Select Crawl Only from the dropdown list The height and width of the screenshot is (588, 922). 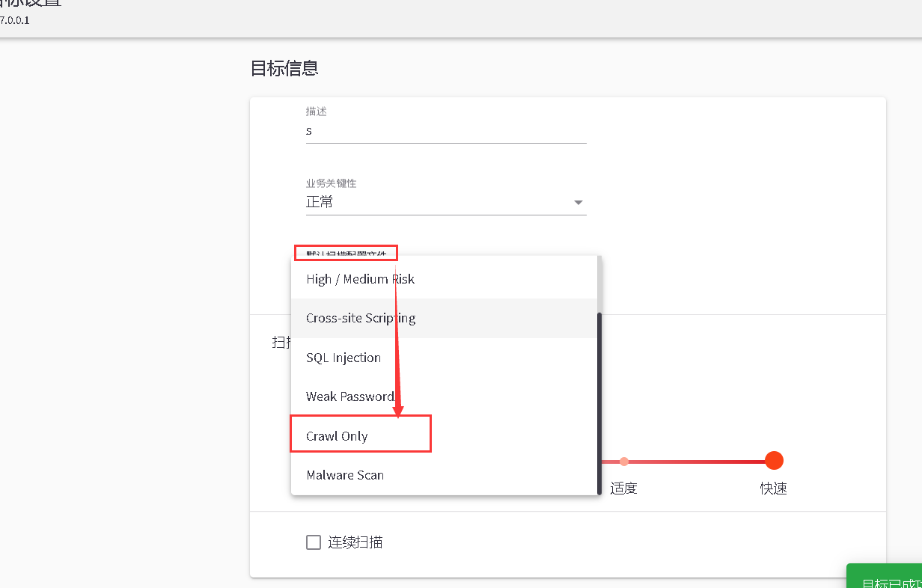click(x=337, y=436)
